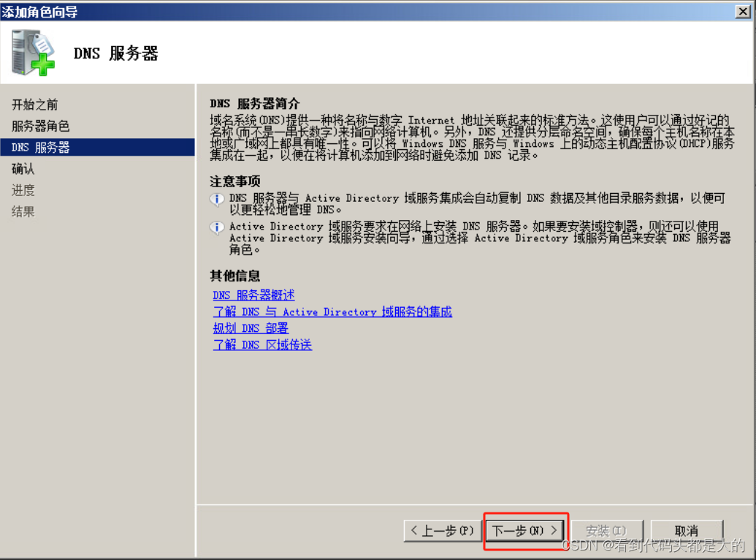Click the disabled 安装(I) button
The height and width of the screenshot is (560, 756).
coord(606,531)
